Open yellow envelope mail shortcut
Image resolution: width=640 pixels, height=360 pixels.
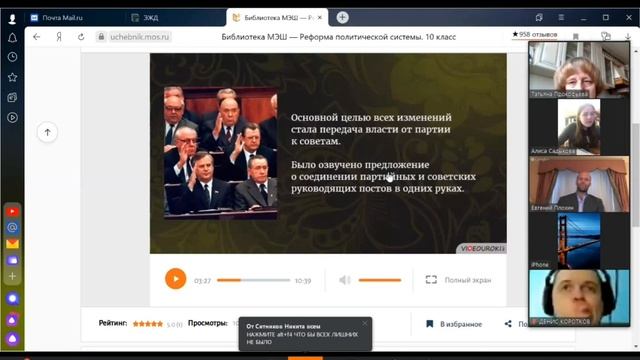tap(12, 244)
